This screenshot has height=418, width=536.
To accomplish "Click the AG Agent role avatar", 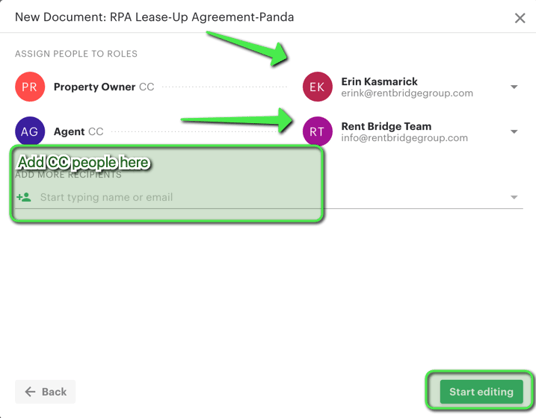I will 30,132.
